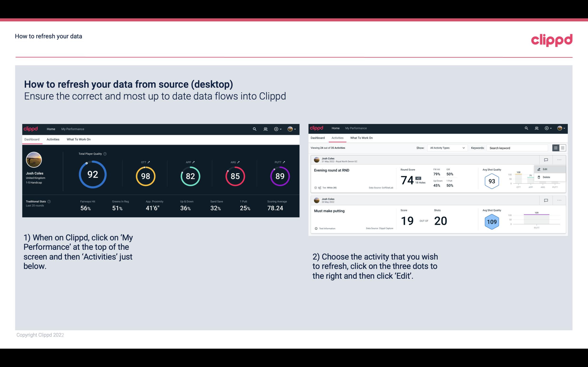Click the search icon in top navigation
This screenshot has width=588, height=367.
tap(254, 129)
